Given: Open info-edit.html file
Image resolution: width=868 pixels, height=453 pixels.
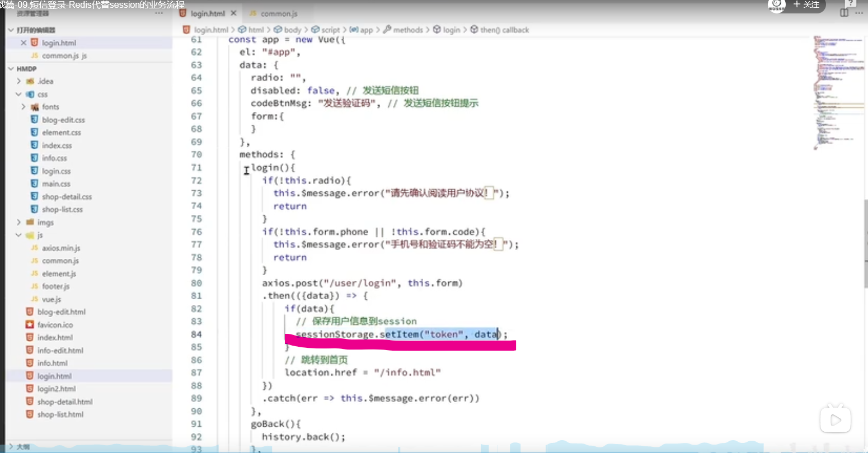Looking at the screenshot, I should pos(60,351).
